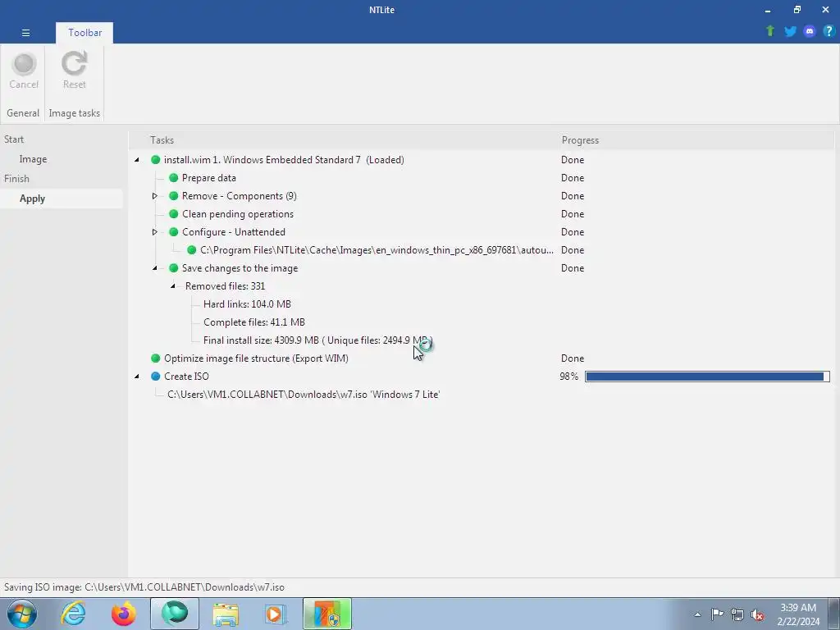Viewport: 840px width, 630px height.
Task: Switch to the NTLite taskbar button
Action: tap(327, 614)
